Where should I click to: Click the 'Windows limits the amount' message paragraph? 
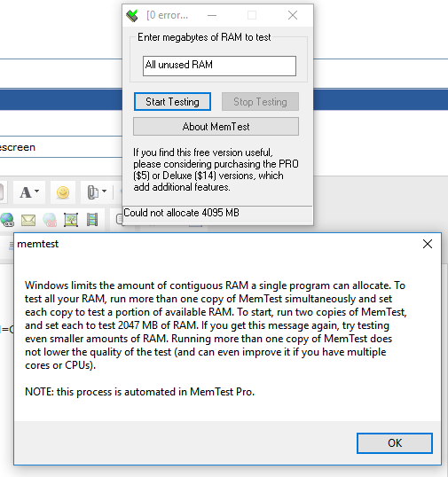pos(216,325)
